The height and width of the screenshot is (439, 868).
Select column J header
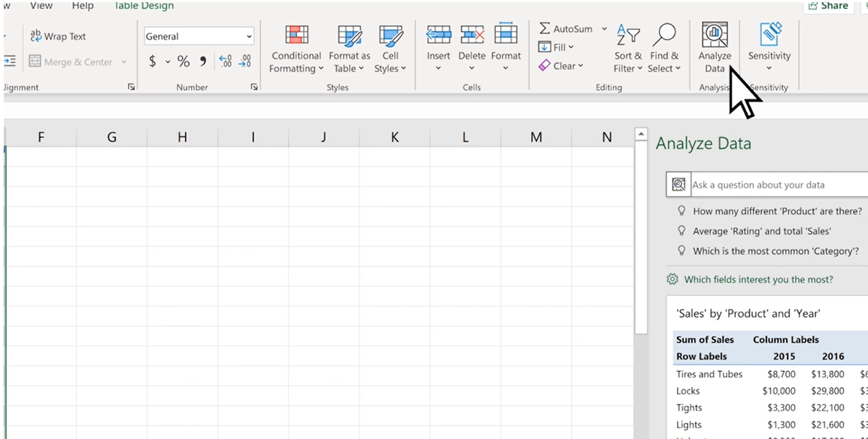coord(324,137)
